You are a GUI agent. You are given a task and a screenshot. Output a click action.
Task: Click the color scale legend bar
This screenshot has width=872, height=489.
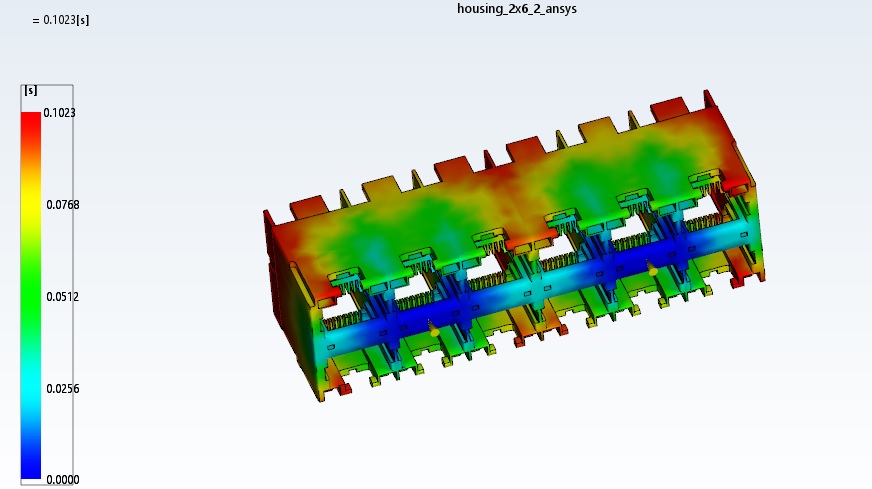point(31,295)
